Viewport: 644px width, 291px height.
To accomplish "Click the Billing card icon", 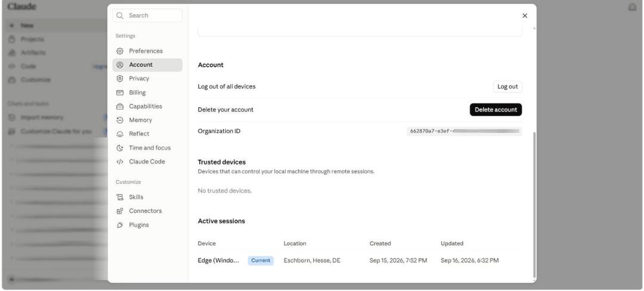I will click(120, 93).
